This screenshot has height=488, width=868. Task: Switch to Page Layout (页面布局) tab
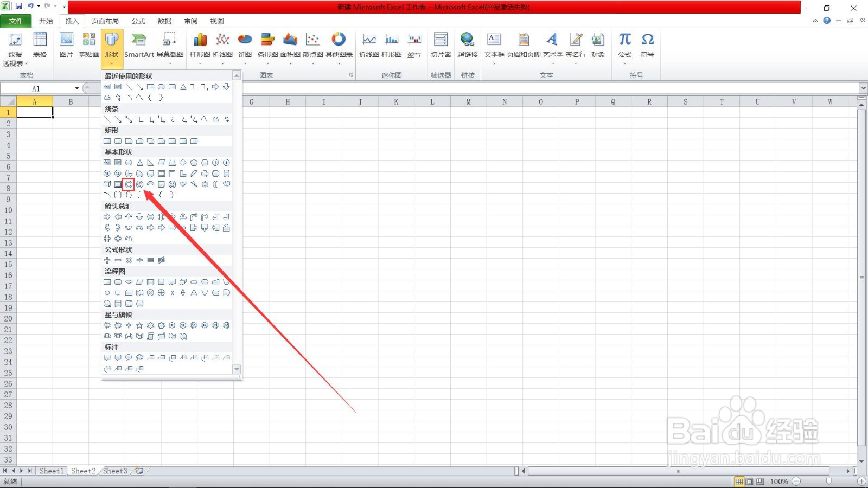105,21
